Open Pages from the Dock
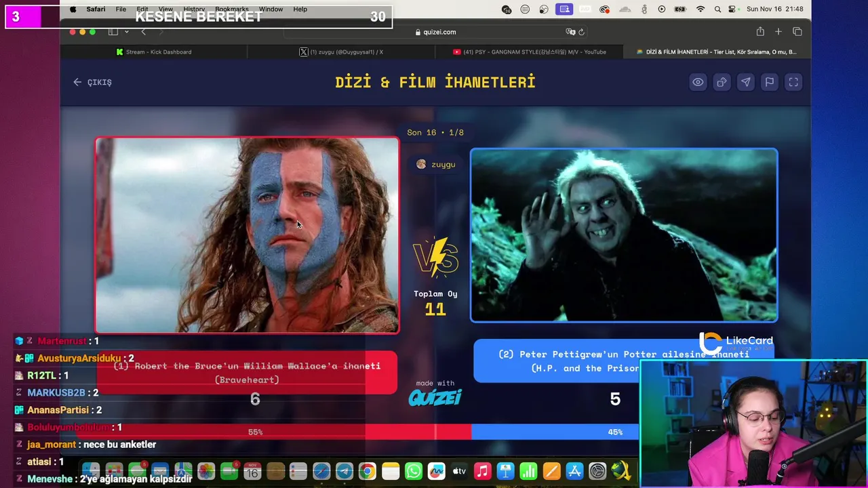Image resolution: width=868 pixels, height=488 pixels. pos(552,470)
